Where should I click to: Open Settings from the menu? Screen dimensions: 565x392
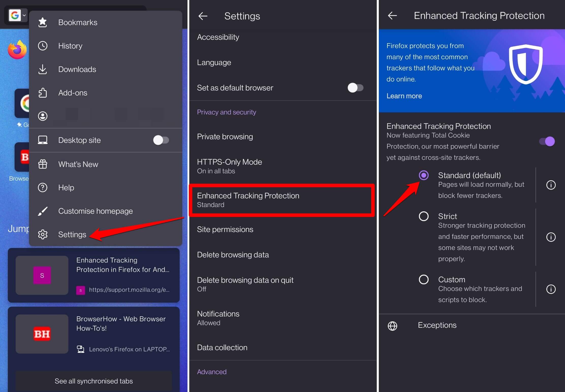(x=72, y=234)
